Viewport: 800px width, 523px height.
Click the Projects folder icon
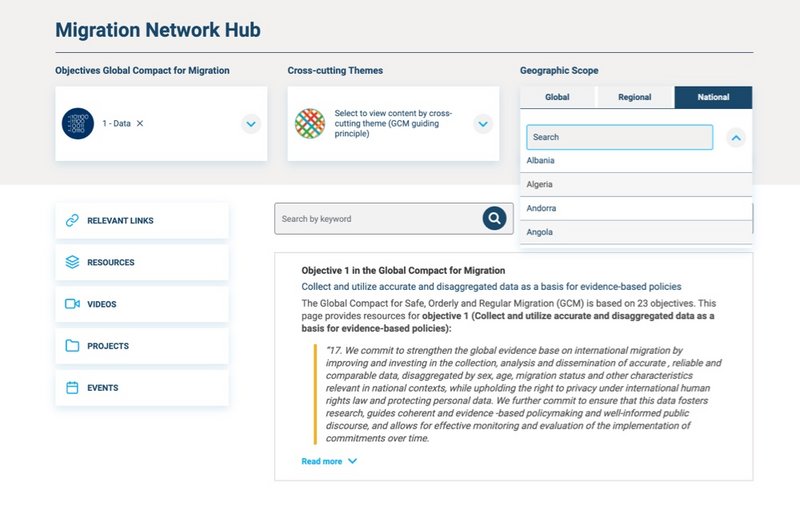click(x=72, y=346)
